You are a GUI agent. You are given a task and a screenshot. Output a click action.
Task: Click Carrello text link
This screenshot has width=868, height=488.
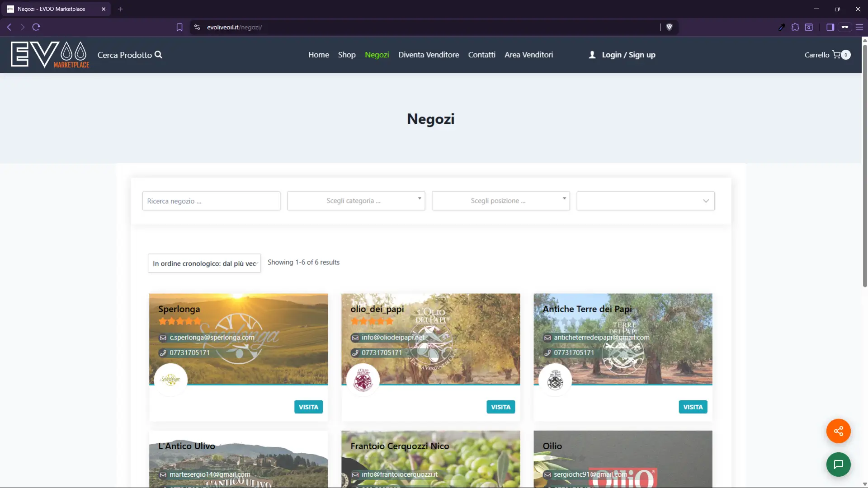[x=817, y=55]
